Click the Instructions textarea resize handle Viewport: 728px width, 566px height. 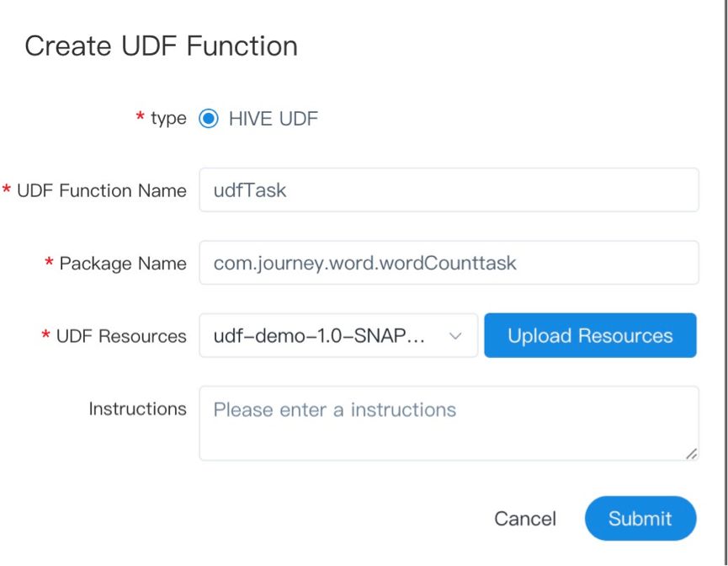point(691,454)
